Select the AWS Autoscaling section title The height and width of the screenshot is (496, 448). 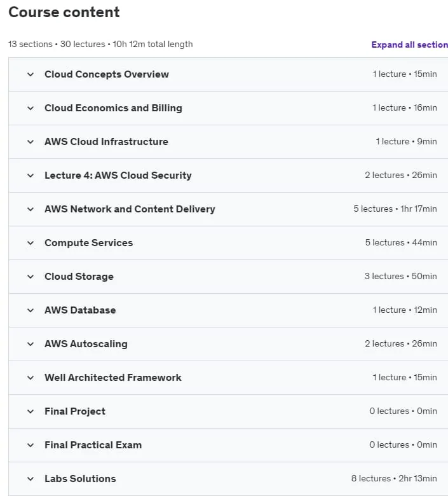tap(86, 344)
